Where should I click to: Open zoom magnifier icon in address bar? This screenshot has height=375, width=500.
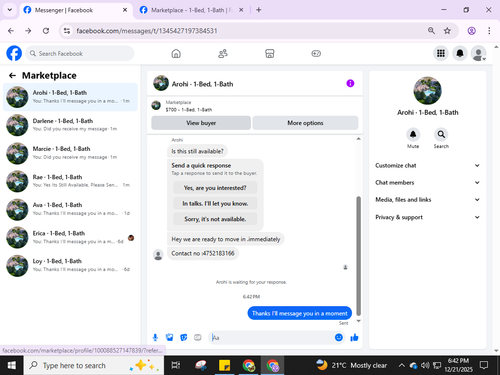[x=431, y=31]
